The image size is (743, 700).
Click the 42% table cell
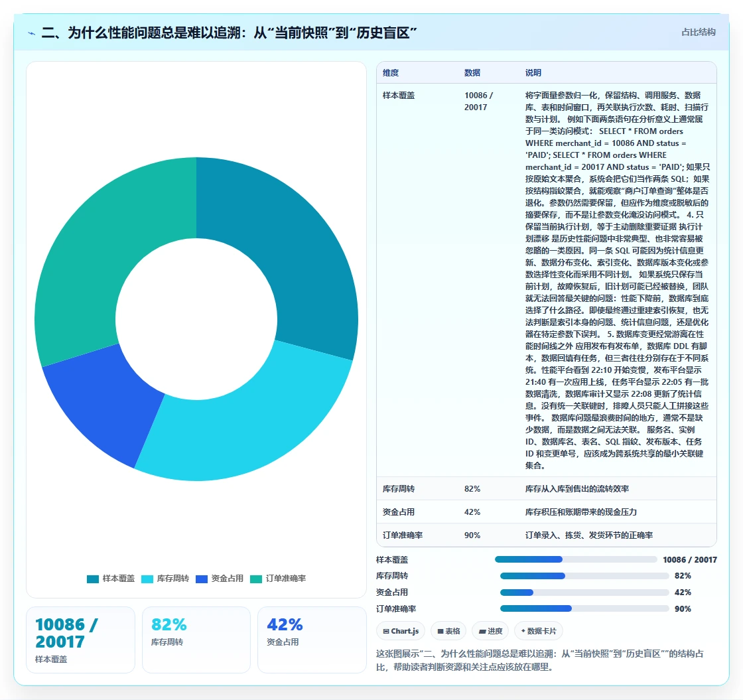pos(472,512)
